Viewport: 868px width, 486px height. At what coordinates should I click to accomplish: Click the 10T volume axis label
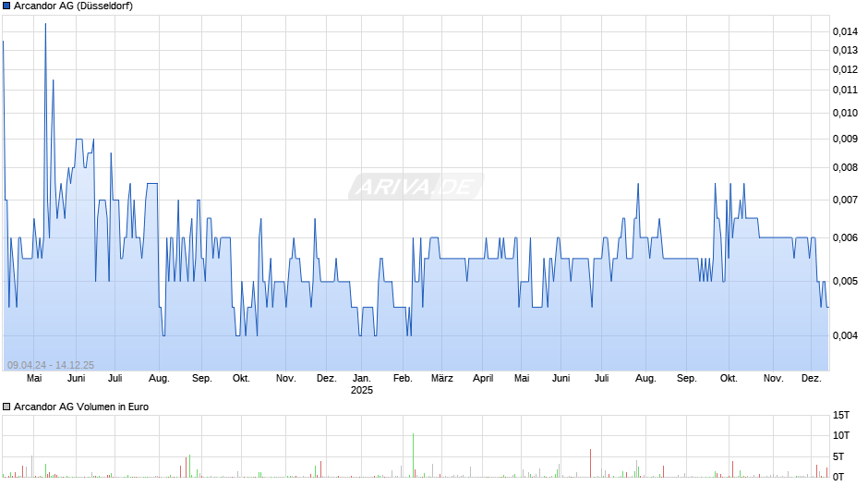841,435
